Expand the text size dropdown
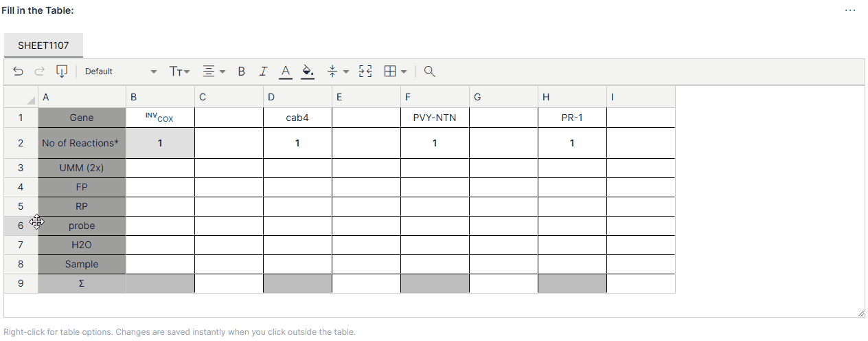868x341 pixels. pos(180,71)
